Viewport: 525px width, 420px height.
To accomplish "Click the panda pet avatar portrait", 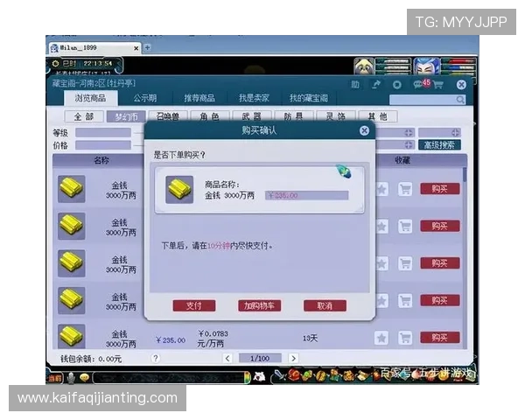I will click(x=364, y=66).
